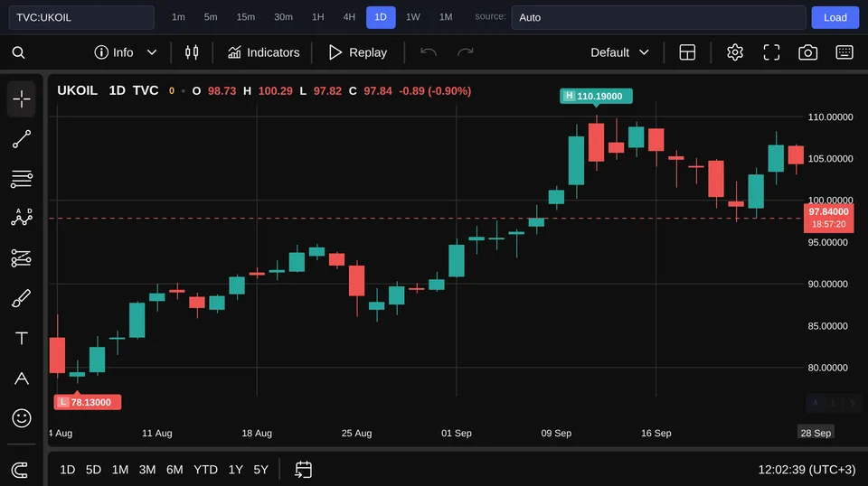Switch to 1m timeframe
The height and width of the screenshot is (486, 868).
tap(178, 17)
